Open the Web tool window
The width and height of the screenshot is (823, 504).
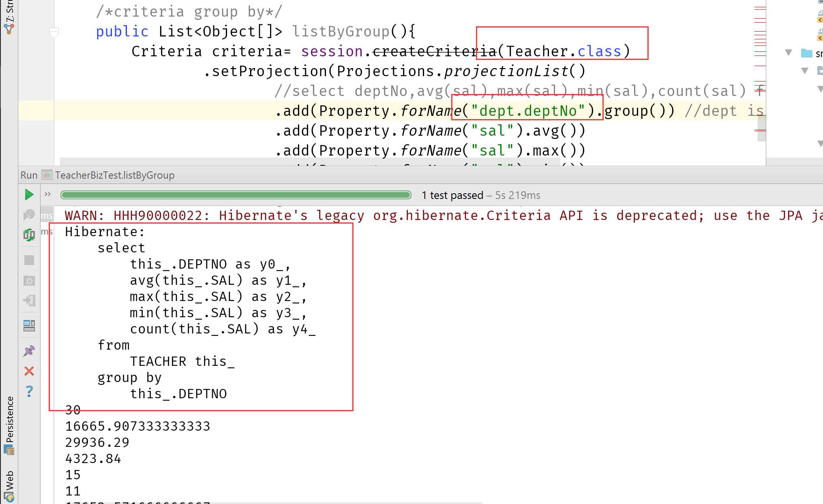(9, 486)
